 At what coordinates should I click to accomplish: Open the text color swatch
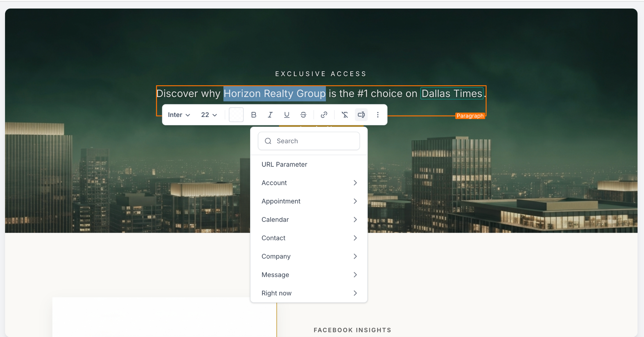(x=236, y=115)
